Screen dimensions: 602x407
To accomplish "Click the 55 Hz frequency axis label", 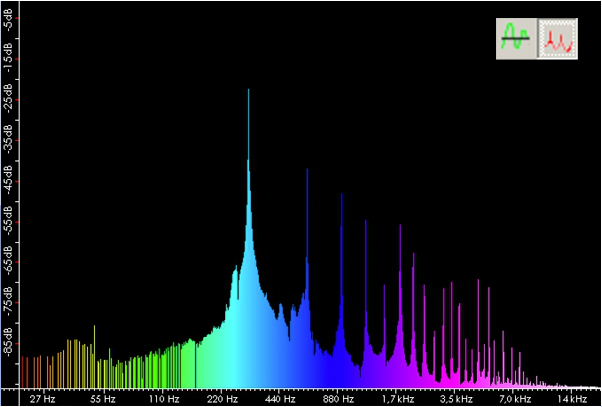I will coord(103,399).
